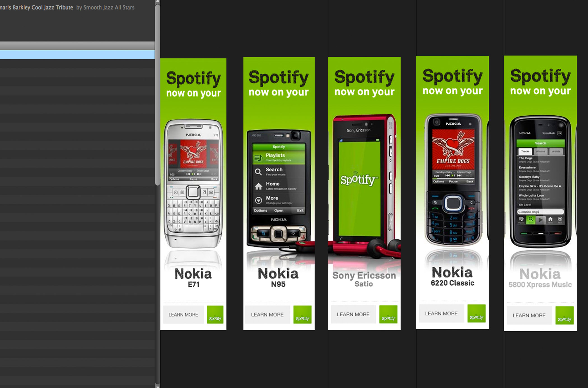588x388 pixels.
Task: Click 'by Smooth Jazz All Stars' artist link
Action: coord(105,8)
